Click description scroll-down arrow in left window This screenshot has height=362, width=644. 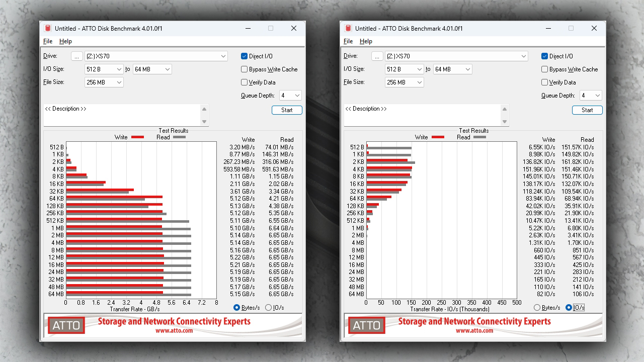pyautogui.click(x=204, y=122)
